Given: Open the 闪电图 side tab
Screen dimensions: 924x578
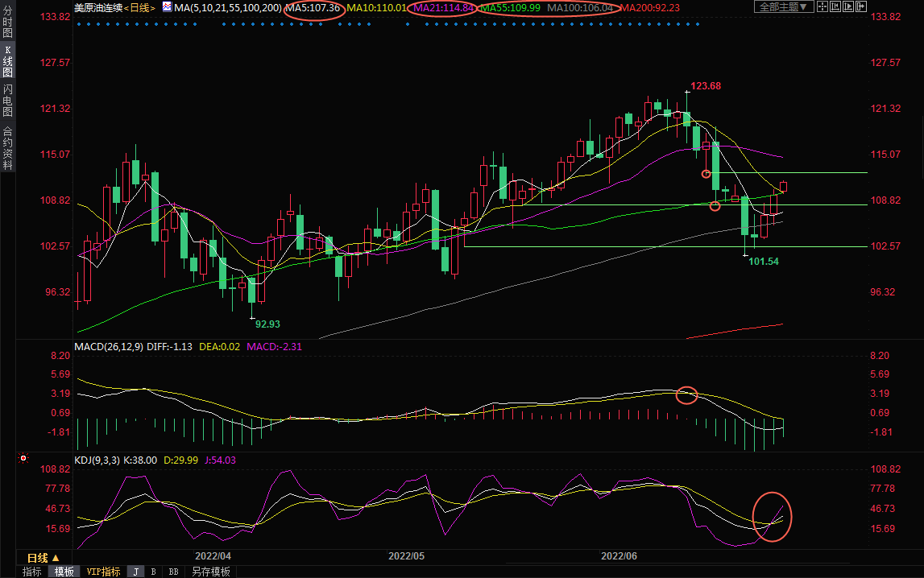Looking at the screenshot, I should (x=7, y=100).
